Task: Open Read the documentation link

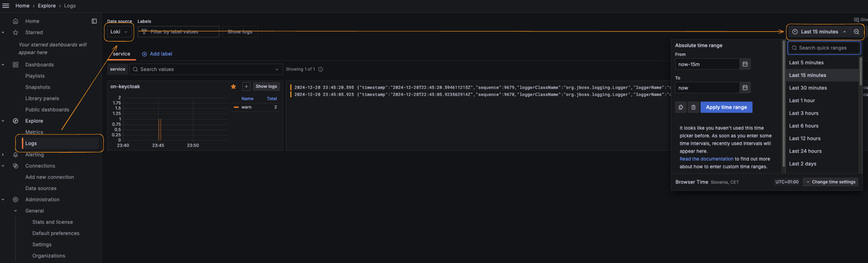Action: tap(706, 159)
